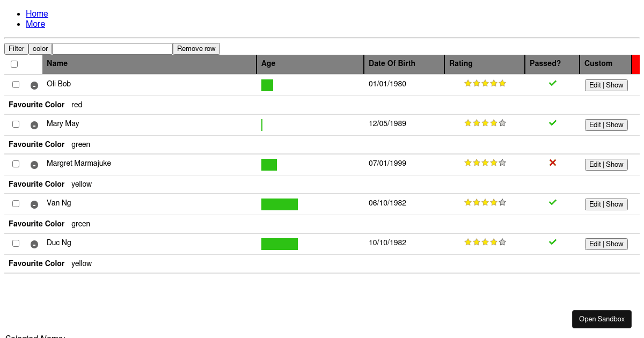The height and width of the screenshot is (338, 644).
Task: Collapse the expanded row for Duc Ng
Action: tap(34, 244)
